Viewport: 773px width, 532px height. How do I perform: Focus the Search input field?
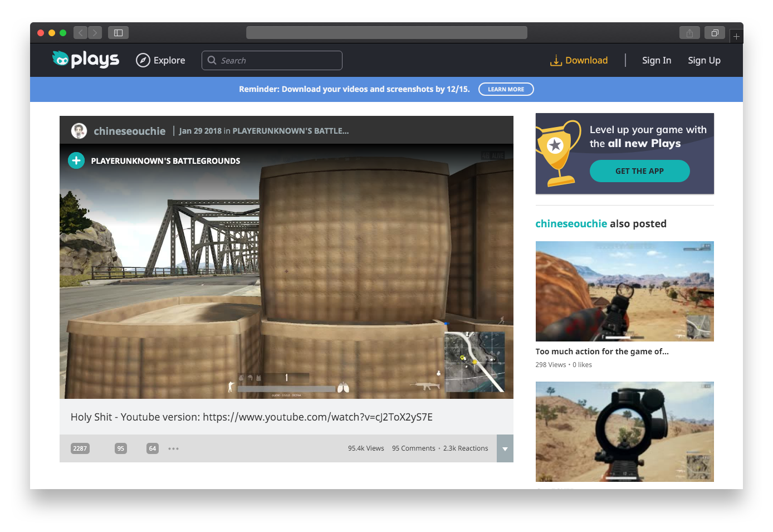point(272,60)
